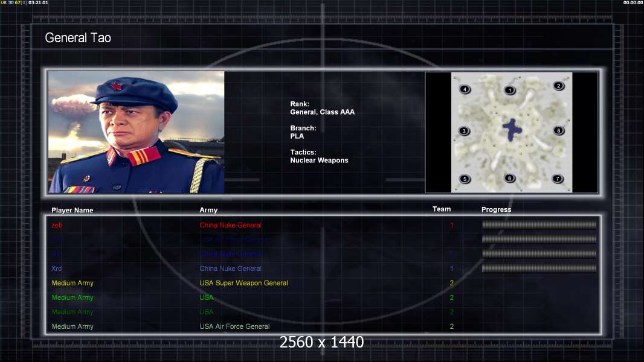The height and width of the screenshot is (362, 644).
Task: Click start position 7 marker on the map
Action: [558, 179]
